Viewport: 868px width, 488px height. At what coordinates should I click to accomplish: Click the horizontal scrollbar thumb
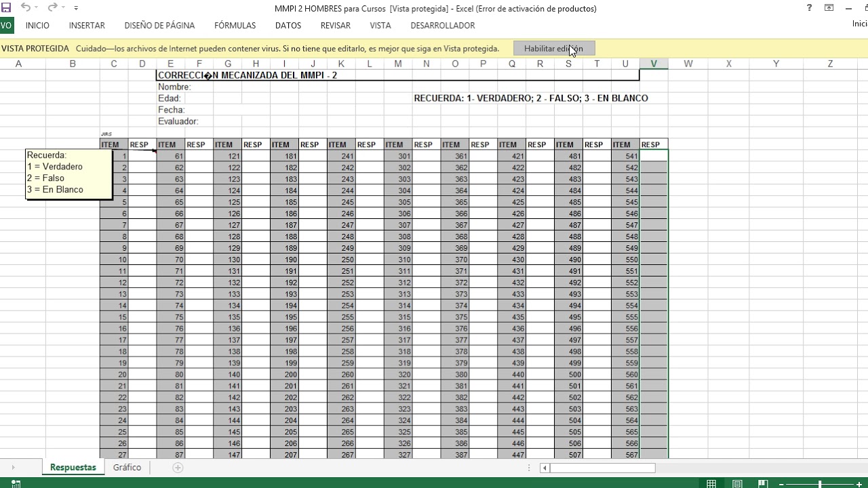point(602,468)
